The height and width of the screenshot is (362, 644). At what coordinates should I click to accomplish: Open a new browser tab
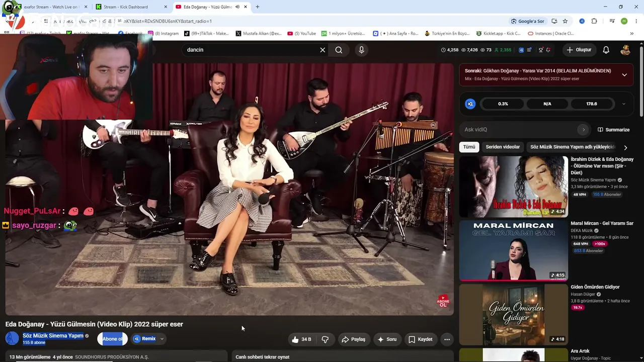tap(258, 7)
